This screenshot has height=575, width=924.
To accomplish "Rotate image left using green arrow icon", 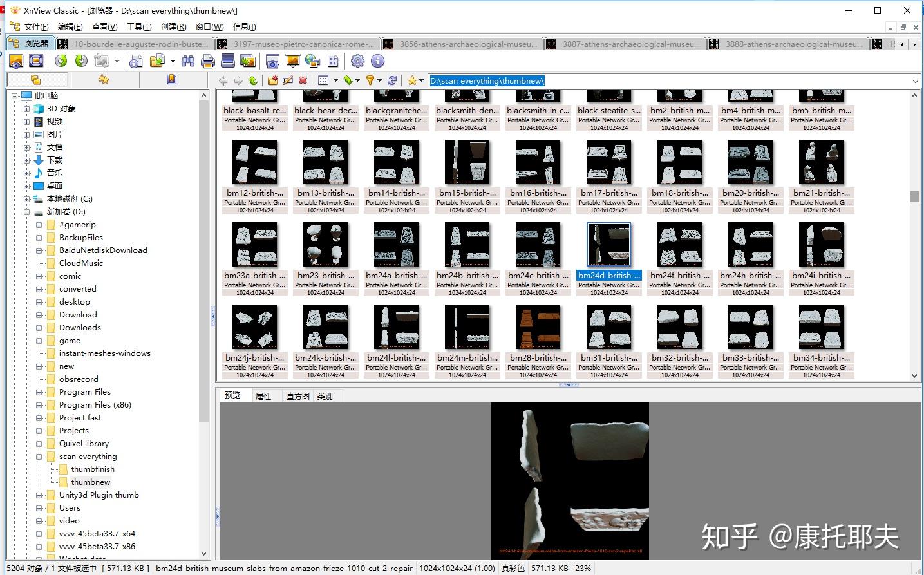I will click(61, 61).
